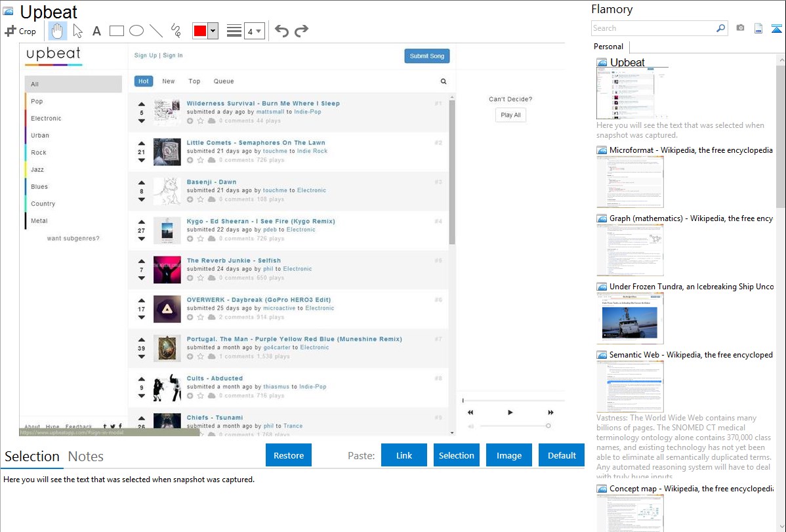Click the camera snapshot icon
The width and height of the screenshot is (786, 532).
[x=740, y=28]
